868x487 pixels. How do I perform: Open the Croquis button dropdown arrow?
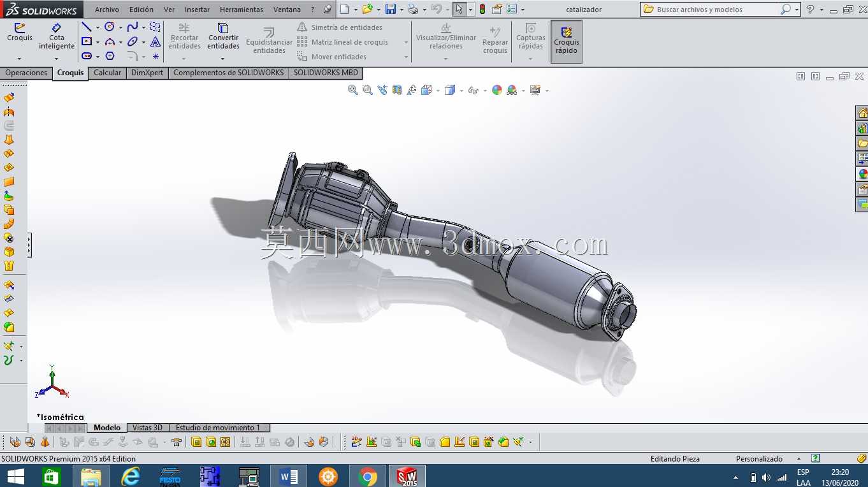pos(20,59)
